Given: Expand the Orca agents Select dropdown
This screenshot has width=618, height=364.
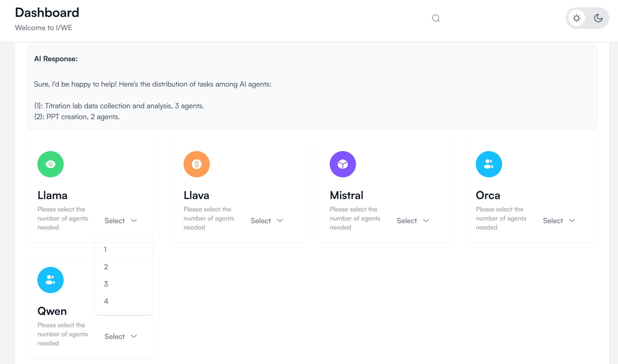Looking at the screenshot, I should pyautogui.click(x=559, y=221).
